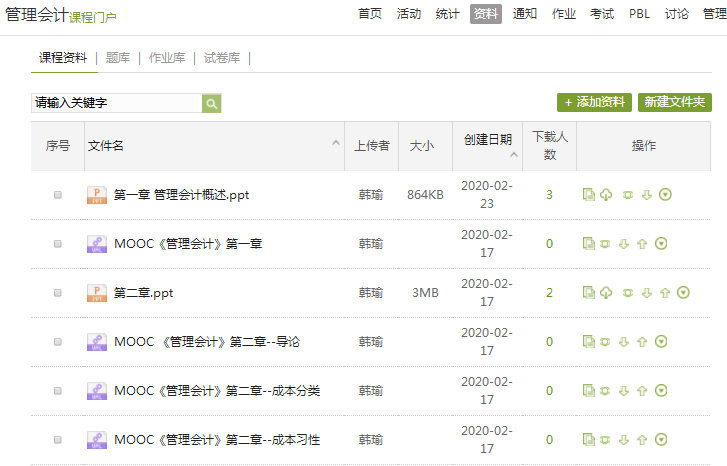Click the green search magnifier icon

click(x=211, y=103)
